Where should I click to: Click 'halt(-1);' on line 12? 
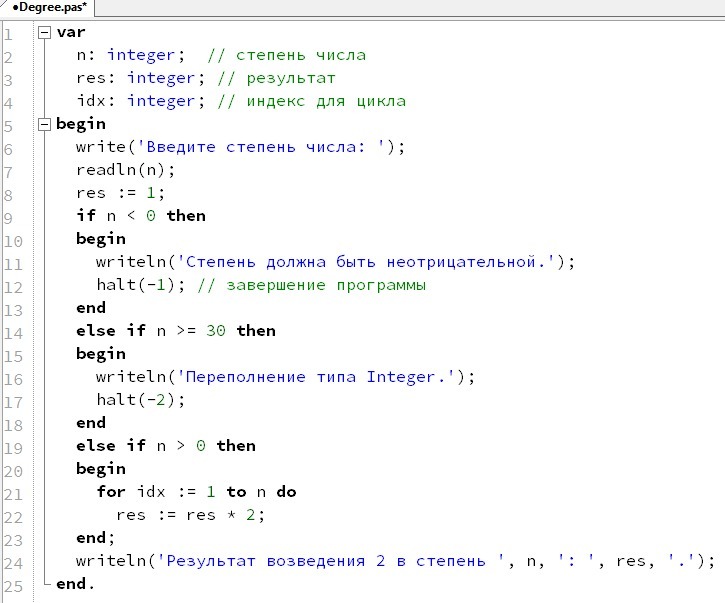coord(141,285)
